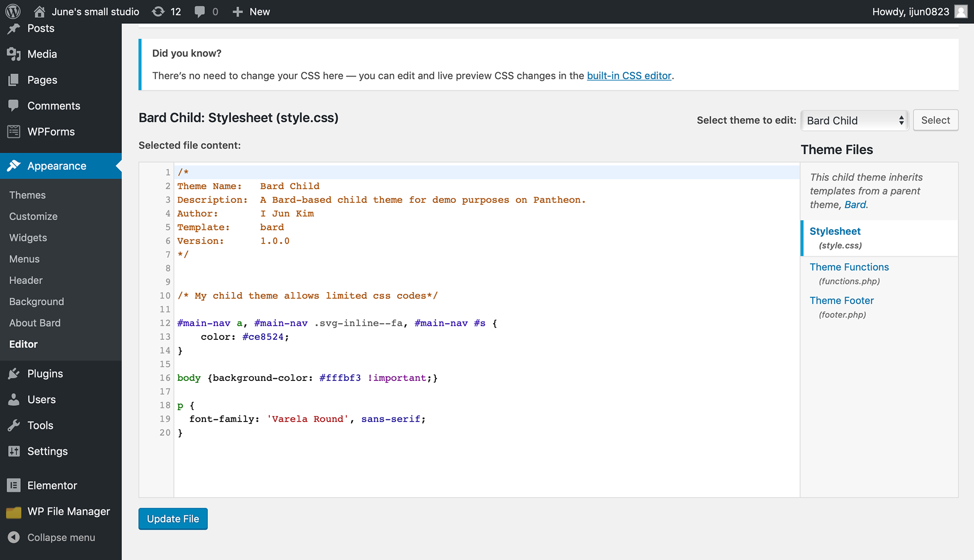Open Theme Functions (functions.php) file
This screenshot has width=974, height=560.
[x=849, y=273]
